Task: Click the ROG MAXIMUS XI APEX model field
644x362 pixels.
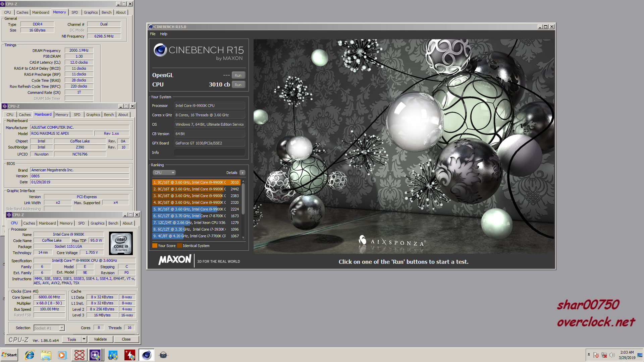Action: [62, 133]
